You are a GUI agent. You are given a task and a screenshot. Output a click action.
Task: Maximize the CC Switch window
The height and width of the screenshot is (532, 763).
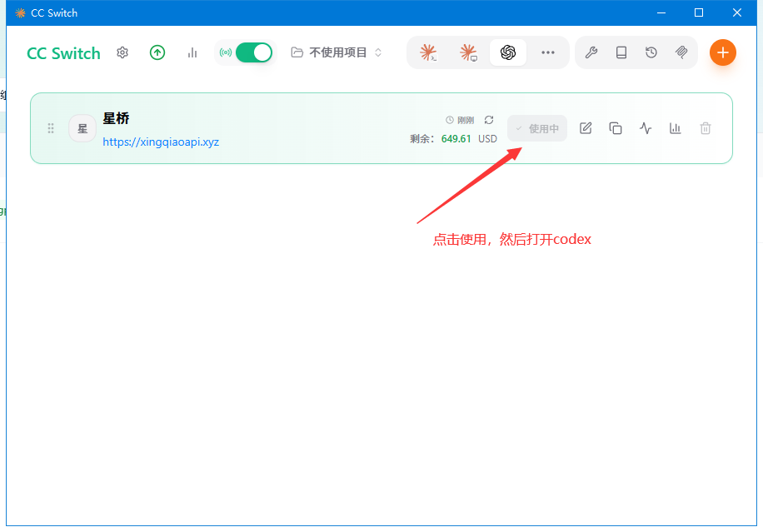(x=699, y=12)
